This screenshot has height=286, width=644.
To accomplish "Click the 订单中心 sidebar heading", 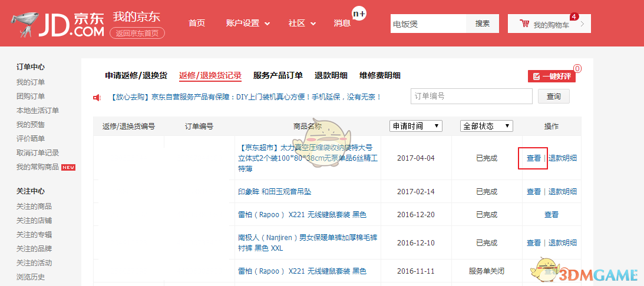I will point(31,67).
